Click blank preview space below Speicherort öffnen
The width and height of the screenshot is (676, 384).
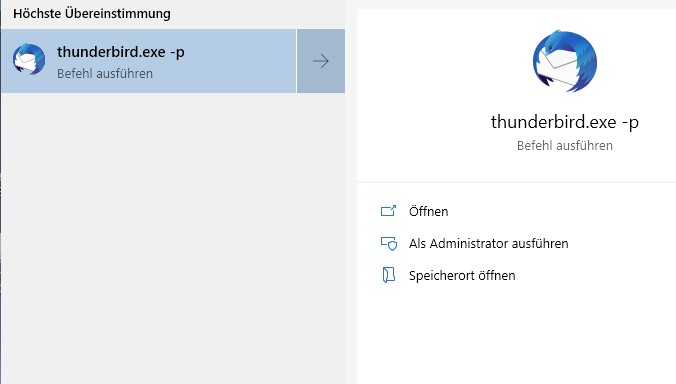tap(516, 336)
